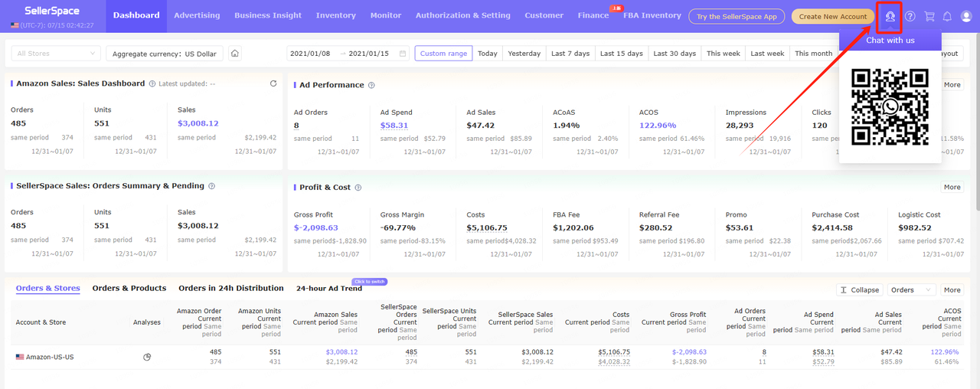Click More in Profit & Cost panel
The height and width of the screenshot is (389, 980).
952,187
